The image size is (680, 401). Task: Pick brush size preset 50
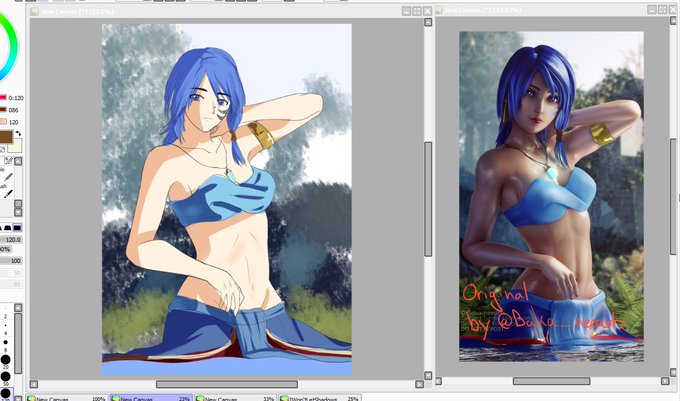6,376
